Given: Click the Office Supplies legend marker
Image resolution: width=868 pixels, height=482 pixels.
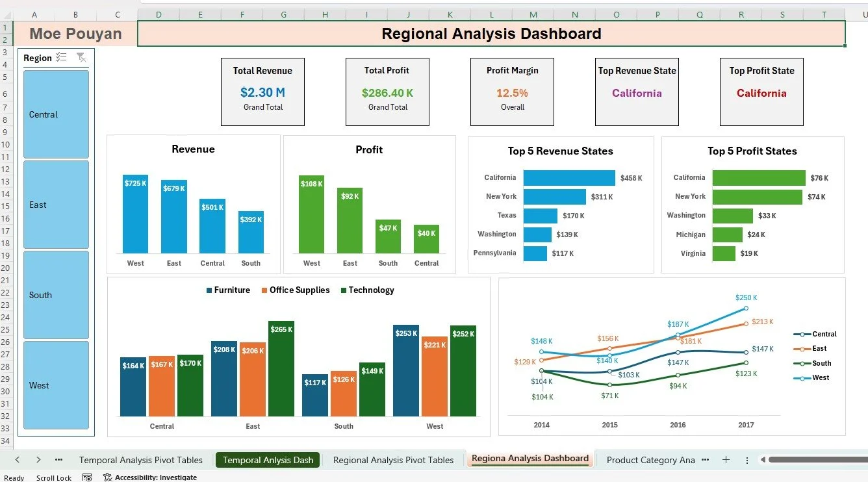Looking at the screenshot, I should coord(264,290).
